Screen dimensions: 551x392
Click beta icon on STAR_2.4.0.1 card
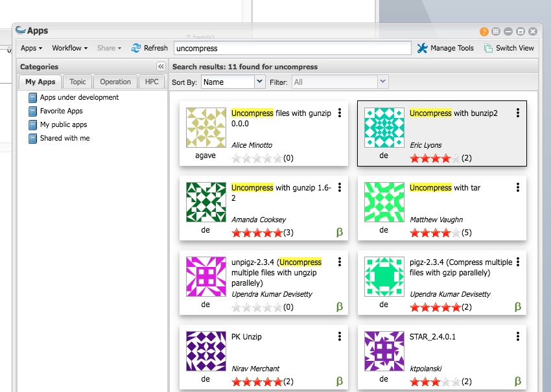tap(518, 381)
